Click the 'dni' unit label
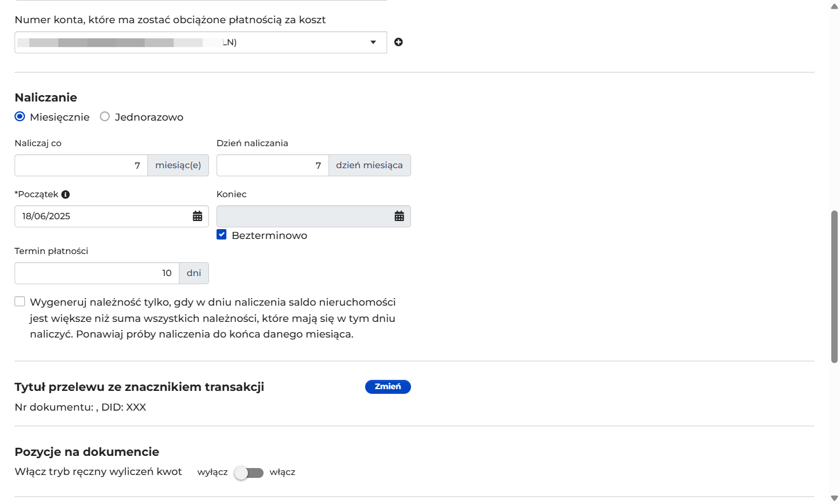The width and height of the screenshot is (840, 504). click(194, 273)
